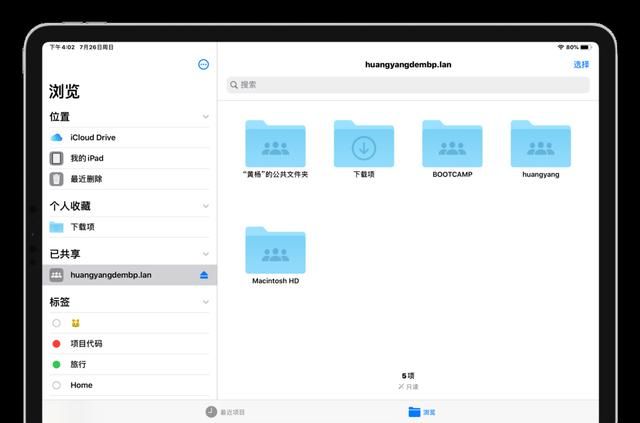
Task: Open the 下载项 folder icon in sidebar
Action: tap(56, 227)
